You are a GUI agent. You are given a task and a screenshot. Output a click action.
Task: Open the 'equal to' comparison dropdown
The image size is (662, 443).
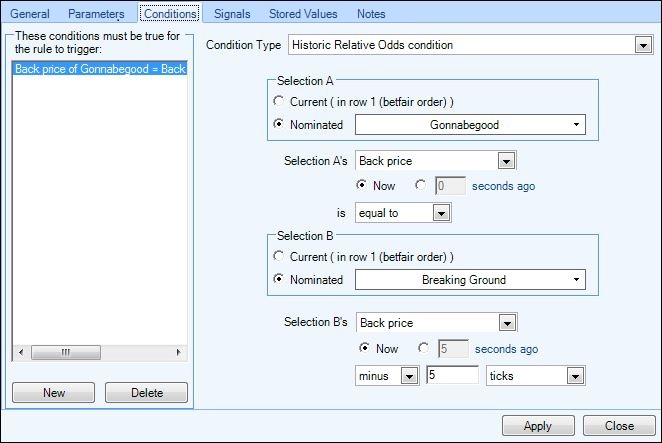coord(403,213)
